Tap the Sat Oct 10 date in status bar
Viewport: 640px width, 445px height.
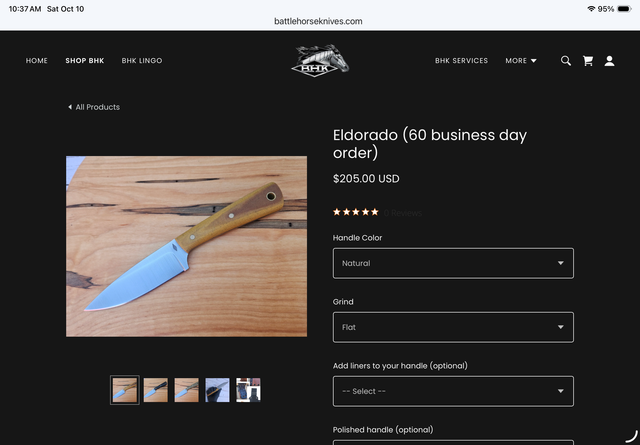click(65, 9)
